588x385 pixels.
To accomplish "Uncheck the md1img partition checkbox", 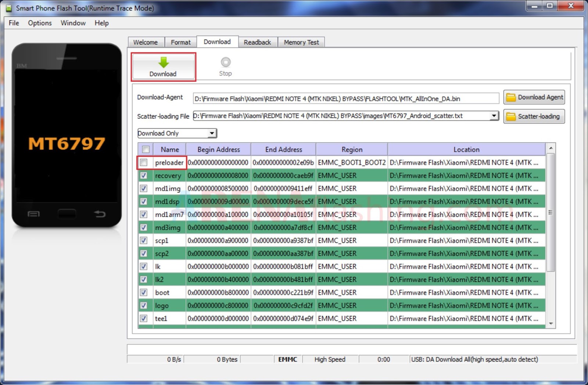I will (144, 188).
